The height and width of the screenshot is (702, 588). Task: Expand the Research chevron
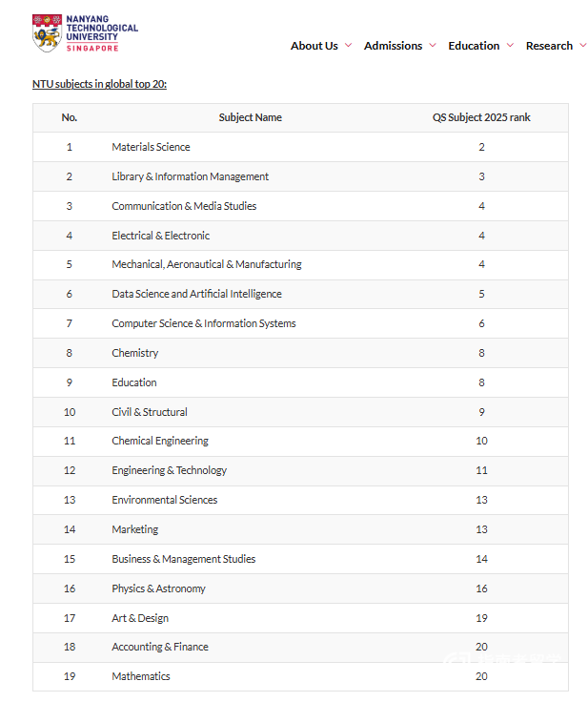pyautogui.click(x=582, y=45)
